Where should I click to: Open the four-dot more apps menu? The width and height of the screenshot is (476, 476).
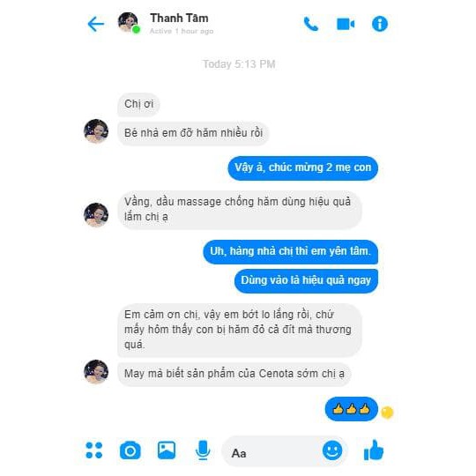[94, 450]
